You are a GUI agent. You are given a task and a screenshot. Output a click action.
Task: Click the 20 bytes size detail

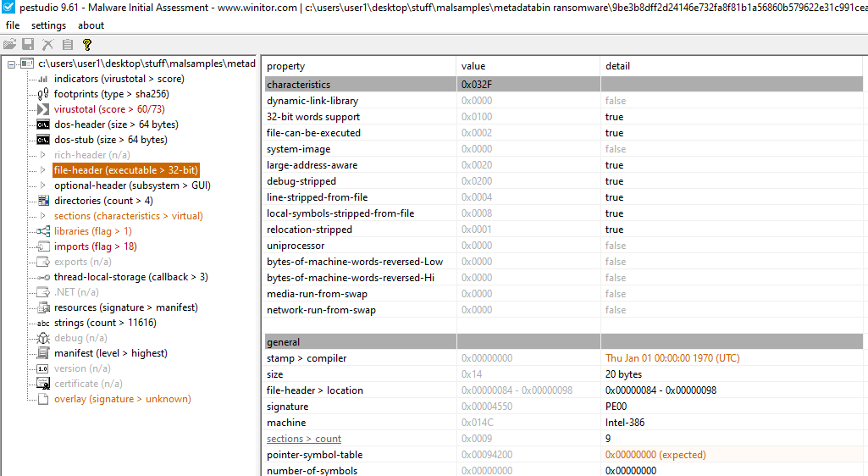tap(623, 374)
